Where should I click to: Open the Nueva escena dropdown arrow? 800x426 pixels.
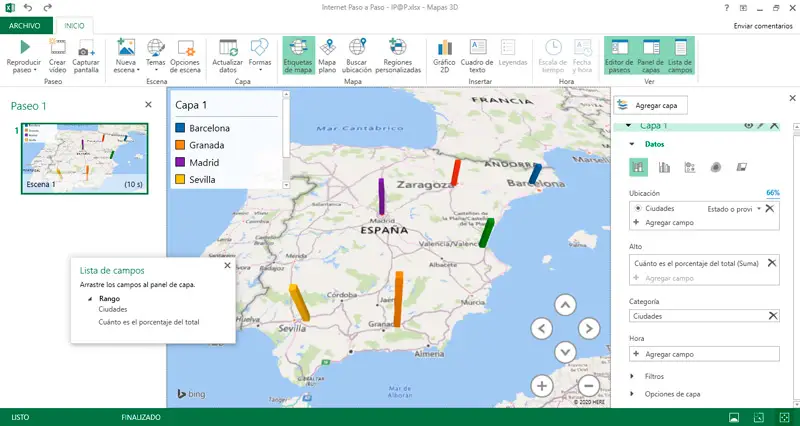tap(138, 71)
